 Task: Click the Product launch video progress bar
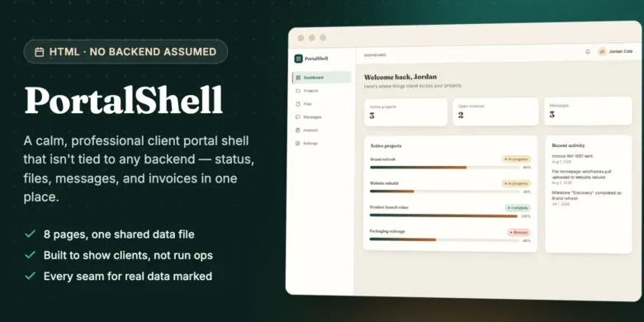444,215
